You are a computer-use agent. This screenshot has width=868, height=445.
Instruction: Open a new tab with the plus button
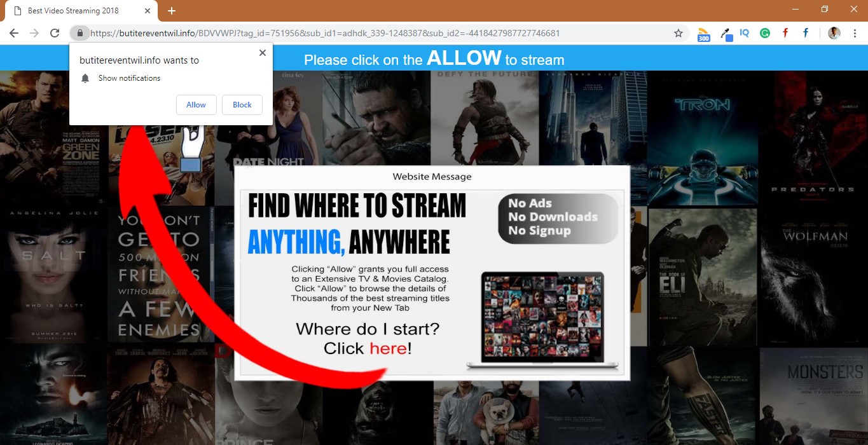click(171, 10)
